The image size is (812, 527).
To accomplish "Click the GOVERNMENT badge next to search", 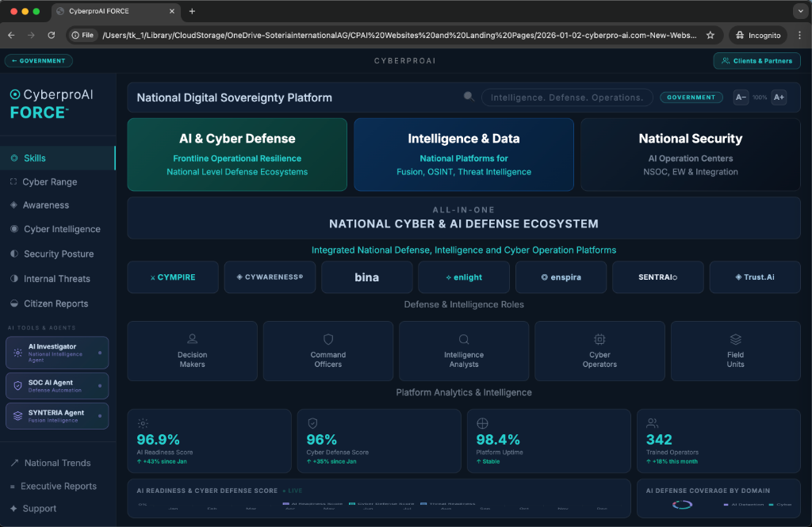I will (691, 97).
